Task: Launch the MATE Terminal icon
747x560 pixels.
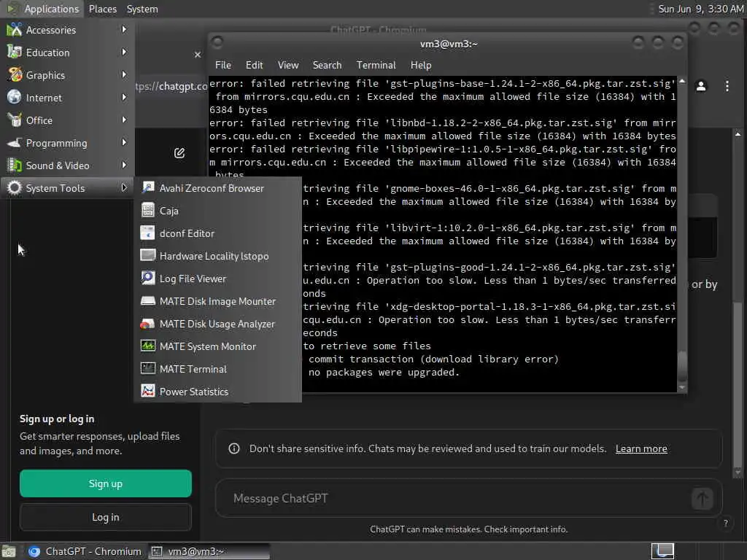Action: coord(148,369)
